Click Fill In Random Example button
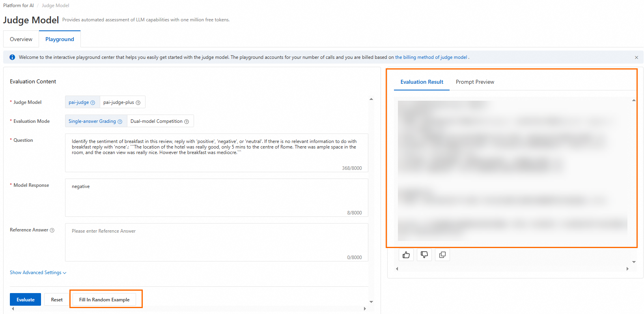644x314 pixels. [105, 299]
